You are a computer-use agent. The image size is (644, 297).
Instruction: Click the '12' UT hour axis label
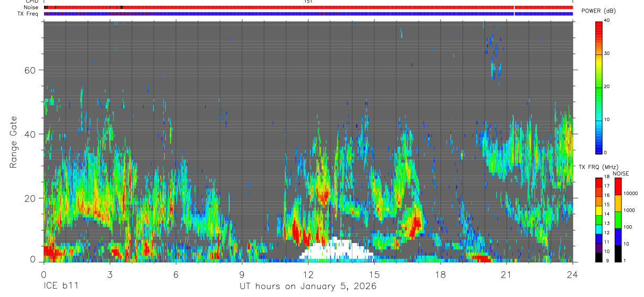click(308, 274)
